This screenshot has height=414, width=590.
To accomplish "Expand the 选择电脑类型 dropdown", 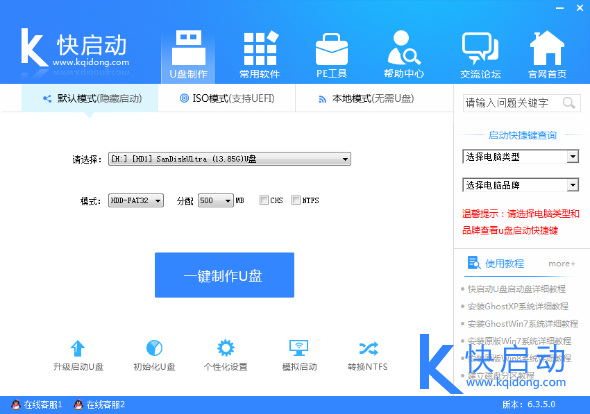I will [x=520, y=157].
